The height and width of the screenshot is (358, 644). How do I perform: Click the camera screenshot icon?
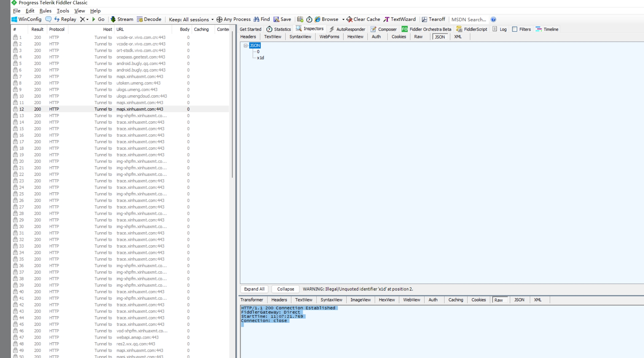pos(300,19)
